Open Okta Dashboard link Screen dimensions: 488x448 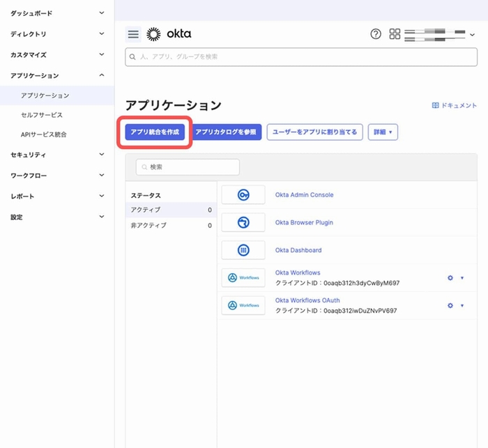tap(298, 250)
